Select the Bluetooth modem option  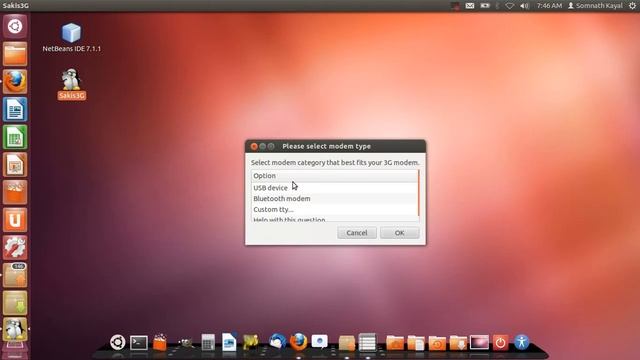click(x=335, y=198)
